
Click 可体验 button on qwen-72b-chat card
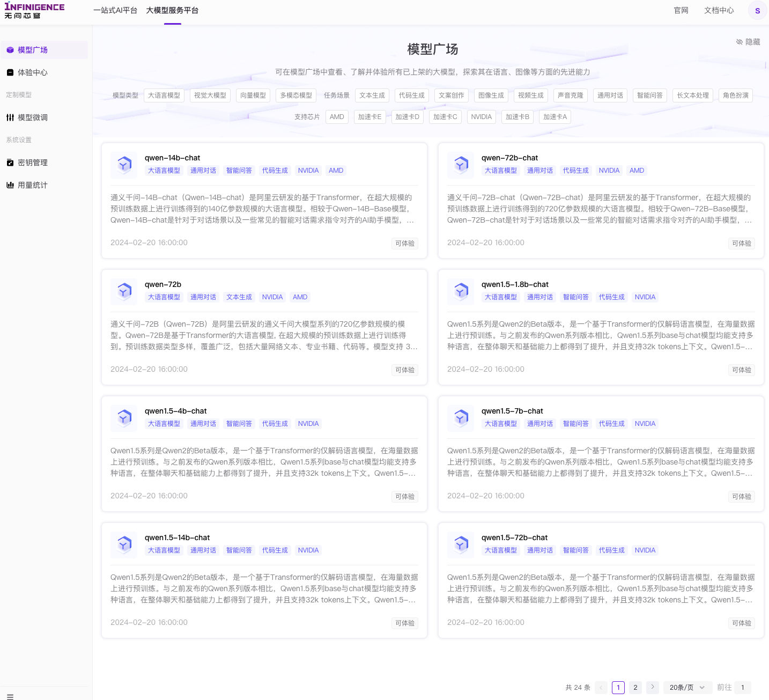pos(742,244)
